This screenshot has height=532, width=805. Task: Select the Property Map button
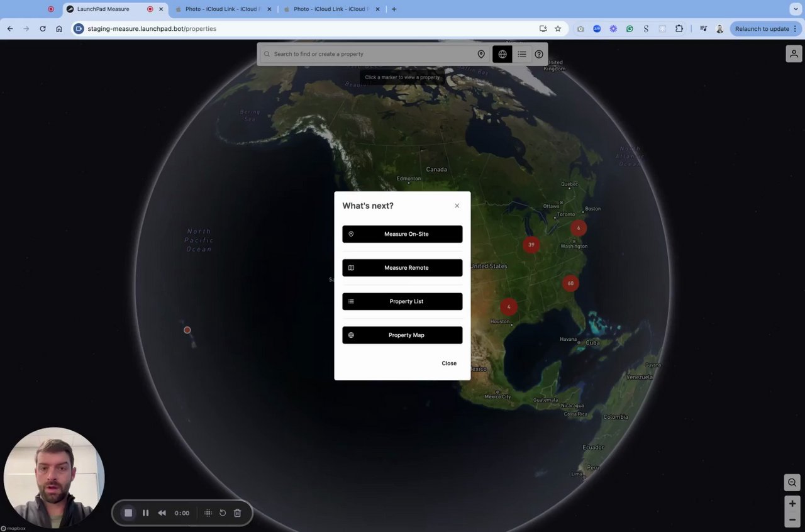pos(402,335)
